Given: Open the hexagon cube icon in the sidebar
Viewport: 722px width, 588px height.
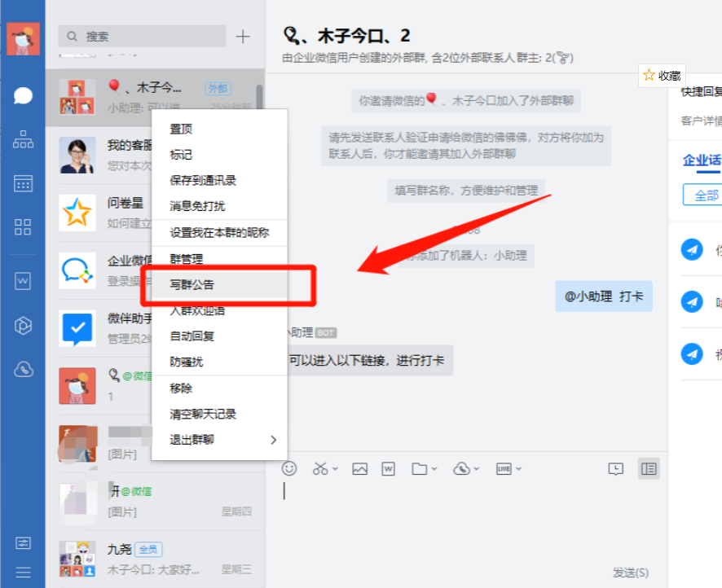Looking at the screenshot, I should coord(23,325).
